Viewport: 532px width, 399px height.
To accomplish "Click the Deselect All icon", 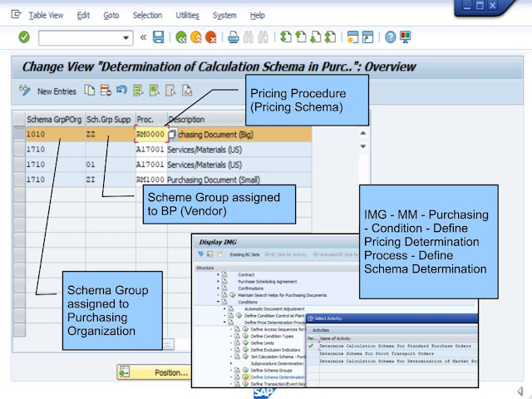I will (170, 91).
